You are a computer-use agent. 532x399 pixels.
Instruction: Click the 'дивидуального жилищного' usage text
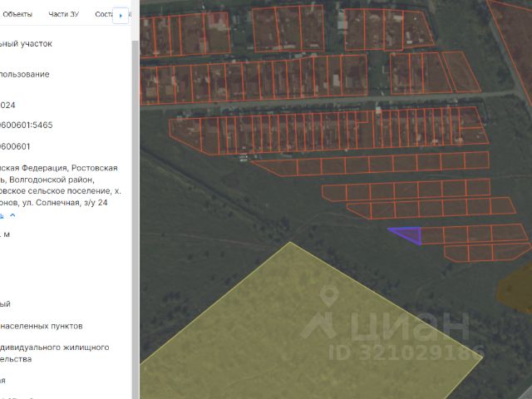point(55,347)
